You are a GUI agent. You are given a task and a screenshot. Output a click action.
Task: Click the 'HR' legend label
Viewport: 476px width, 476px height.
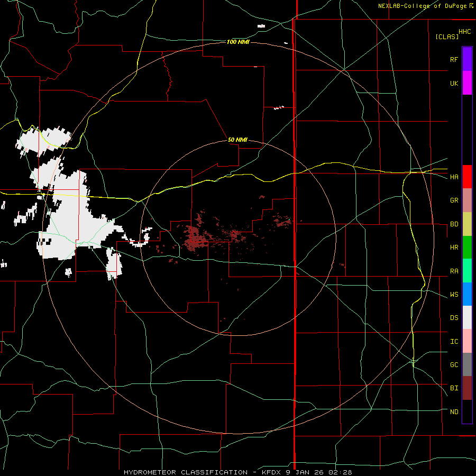(x=454, y=248)
